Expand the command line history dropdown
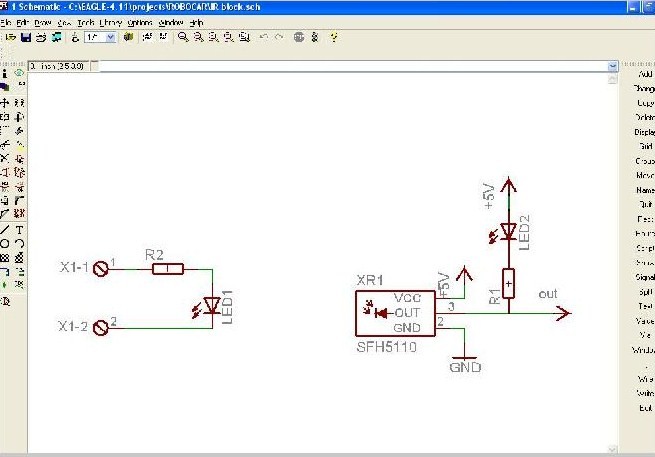This screenshot has height=457, width=655. [x=612, y=66]
